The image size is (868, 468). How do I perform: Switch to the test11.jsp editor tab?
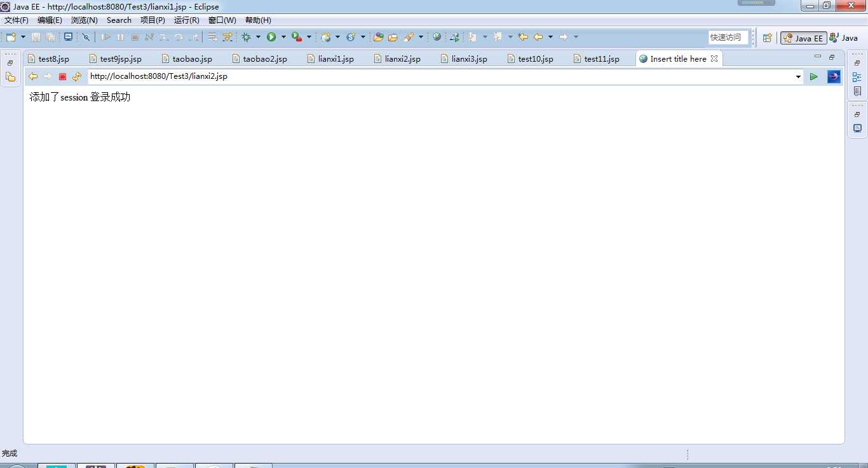(597, 59)
